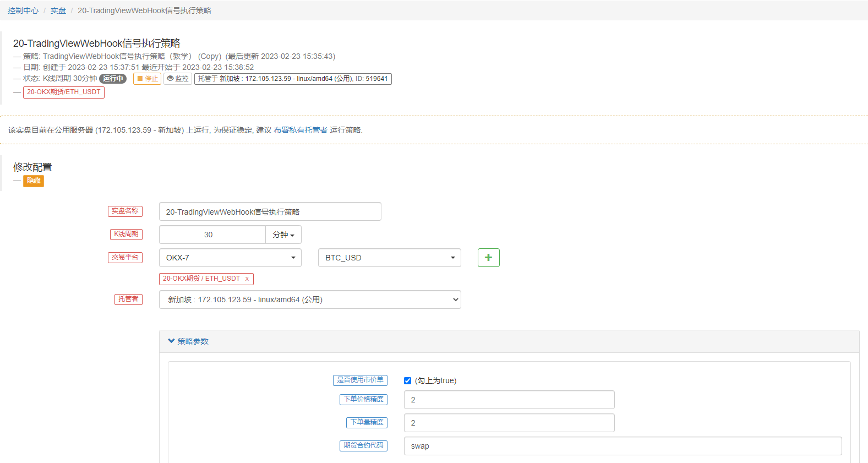This screenshot has width=868, height=463.
Task: Open the 实盘 breadcrumb link
Action: click(58, 10)
